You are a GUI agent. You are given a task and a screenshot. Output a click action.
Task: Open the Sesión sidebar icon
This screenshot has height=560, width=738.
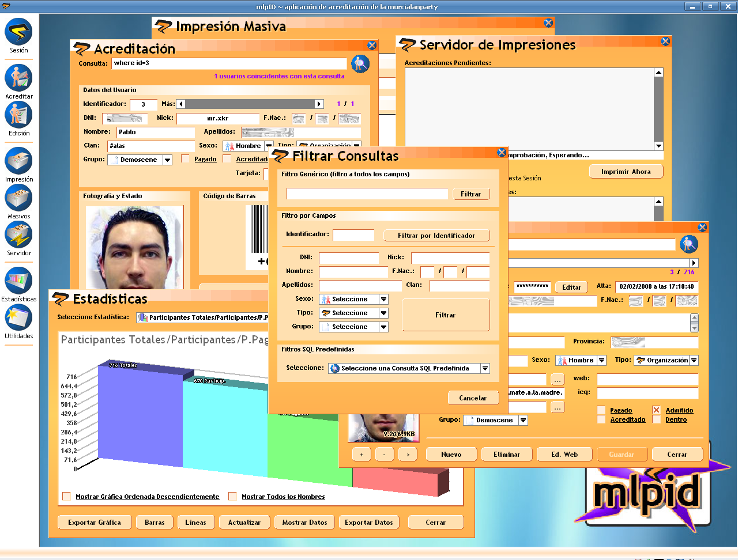(18, 32)
